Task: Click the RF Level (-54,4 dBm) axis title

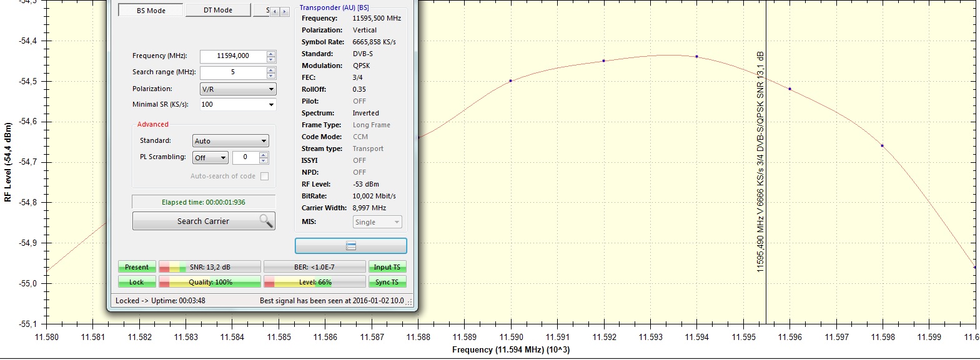Action: point(7,162)
